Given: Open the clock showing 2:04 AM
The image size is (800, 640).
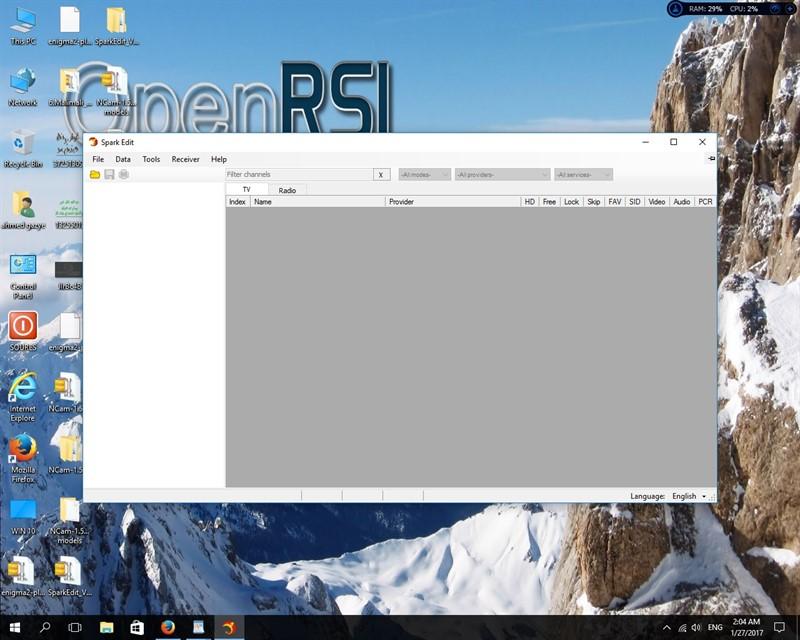Looking at the screenshot, I should (746, 627).
